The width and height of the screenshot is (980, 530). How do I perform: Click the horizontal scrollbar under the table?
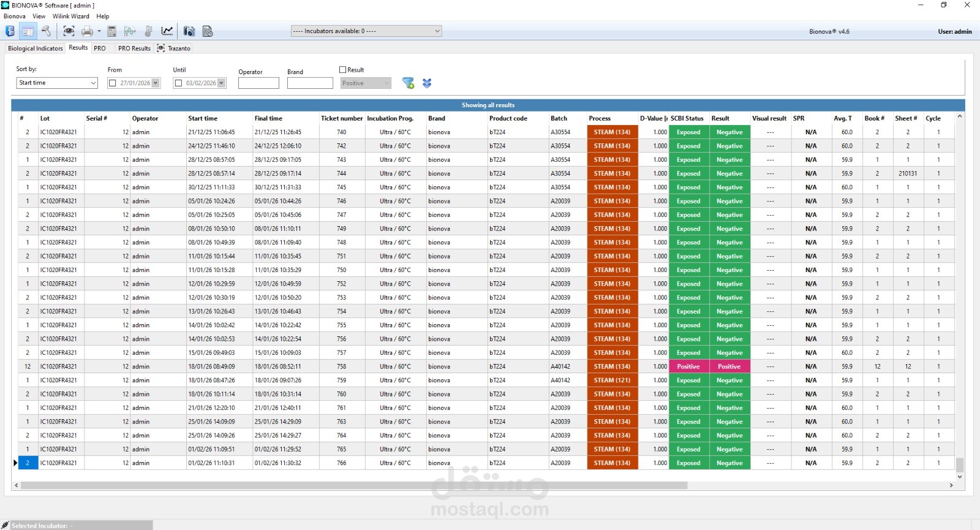(354, 485)
